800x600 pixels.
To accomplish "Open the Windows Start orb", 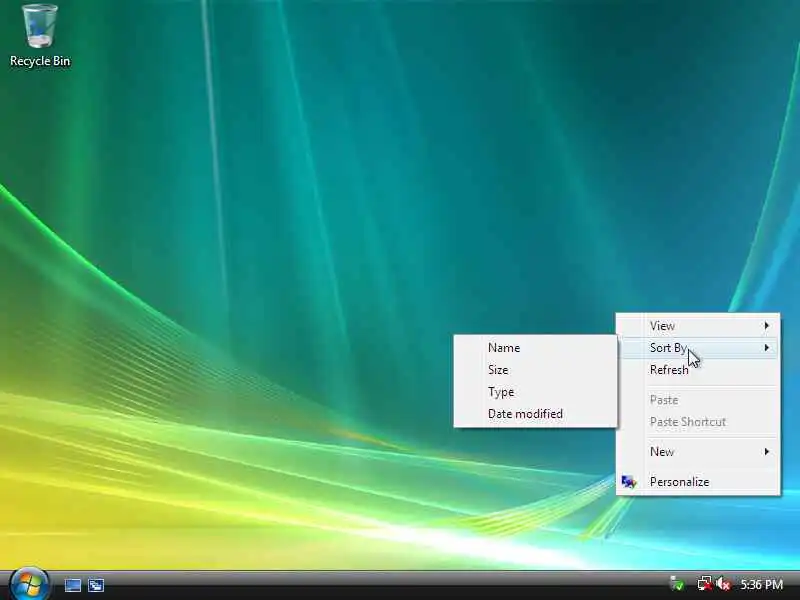I will pos(29,584).
